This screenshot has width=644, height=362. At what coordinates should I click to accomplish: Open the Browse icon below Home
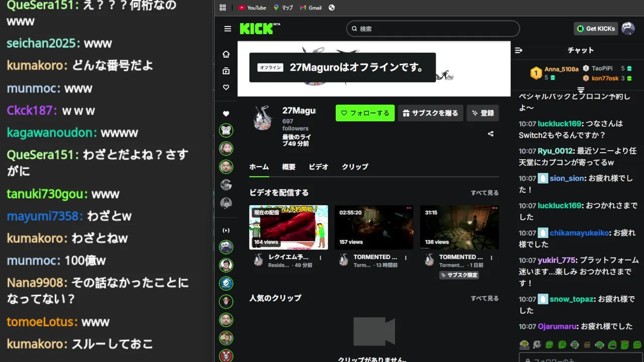(226, 71)
